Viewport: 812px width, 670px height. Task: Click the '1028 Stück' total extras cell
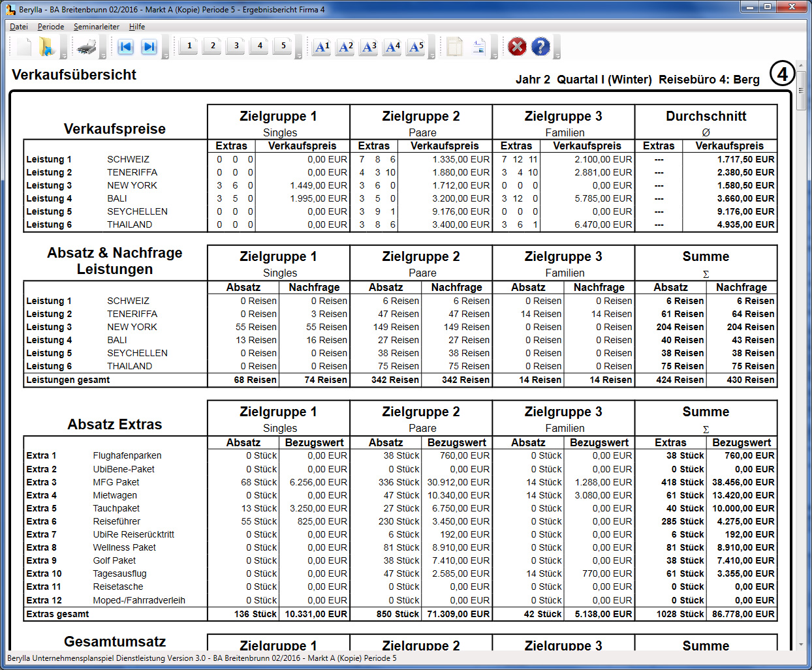[x=680, y=614]
